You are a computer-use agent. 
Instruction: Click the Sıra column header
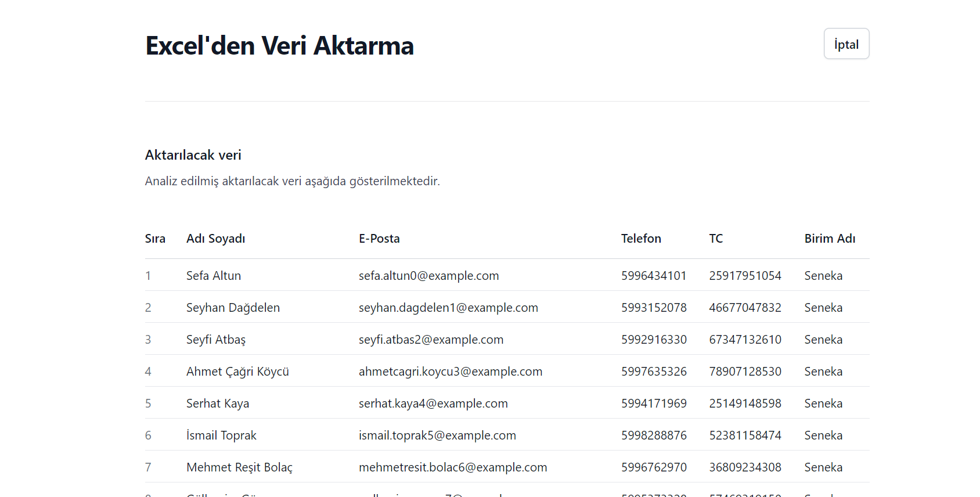coord(155,239)
